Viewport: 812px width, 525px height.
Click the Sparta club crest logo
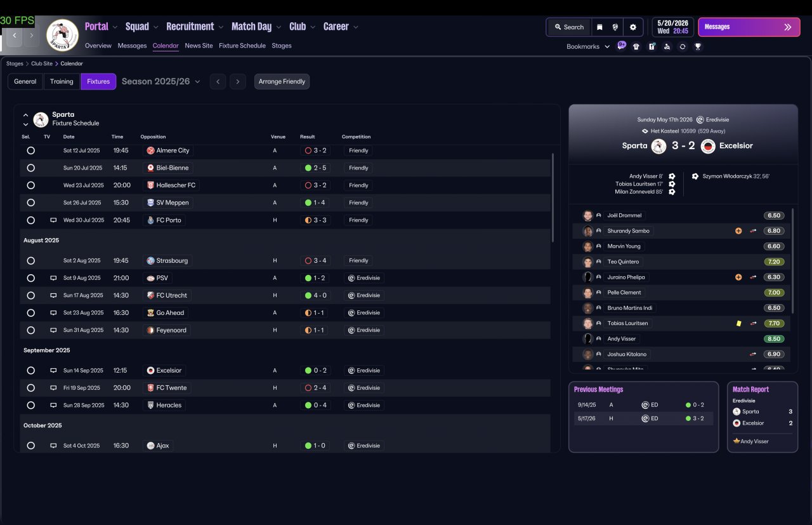(x=62, y=36)
